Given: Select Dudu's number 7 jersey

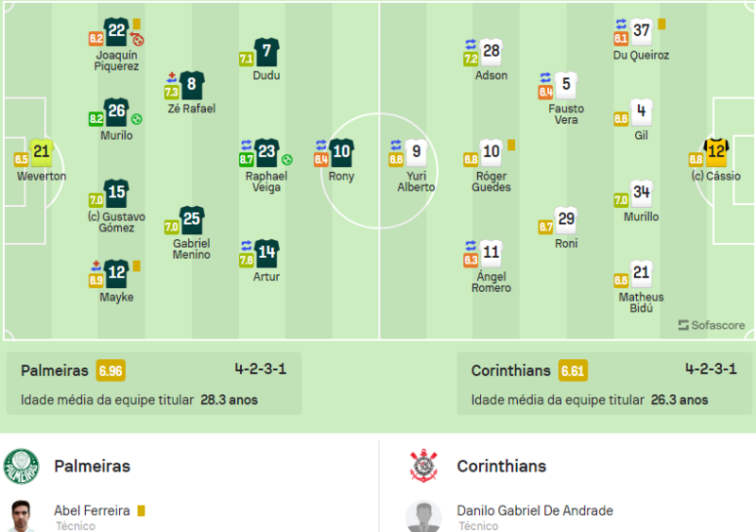Looking at the screenshot, I should click(x=266, y=52).
